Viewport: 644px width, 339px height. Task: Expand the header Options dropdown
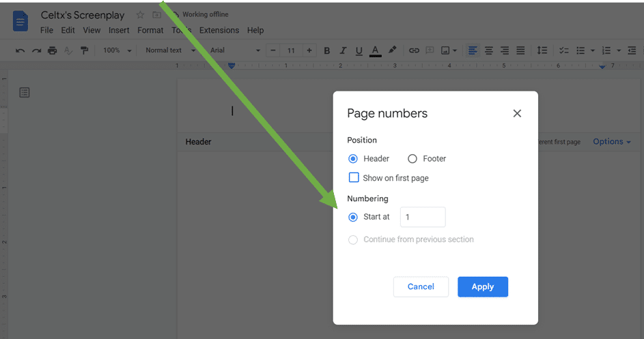(x=611, y=142)
